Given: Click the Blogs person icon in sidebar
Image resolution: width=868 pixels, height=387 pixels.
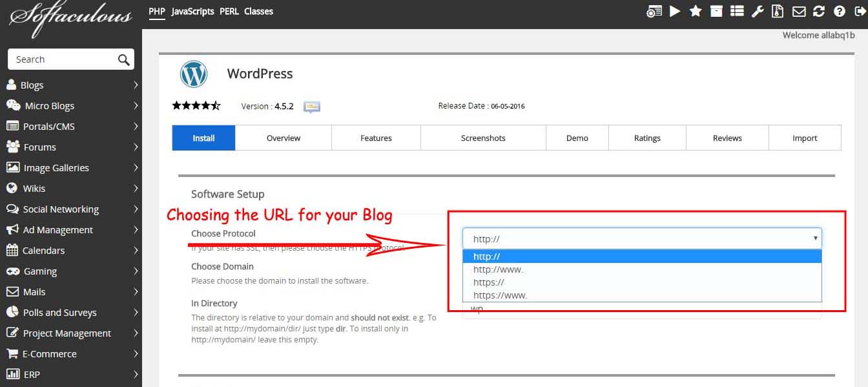Looking at the screenshot, I should 11,85.
